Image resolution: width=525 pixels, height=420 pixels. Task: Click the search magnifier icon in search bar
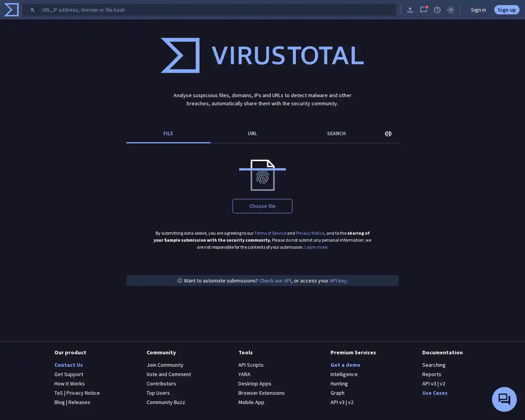point(33,10)
